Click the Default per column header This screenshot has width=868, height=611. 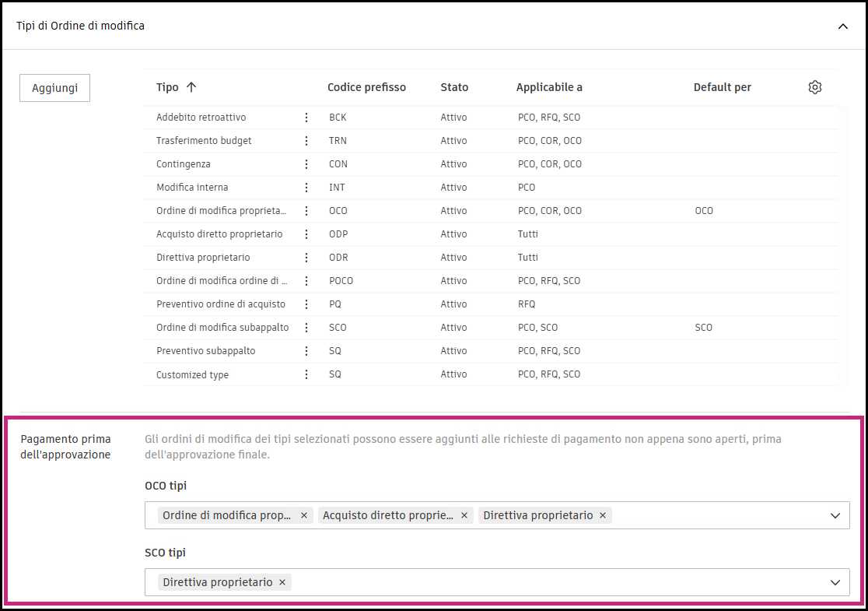(x=722, y=87)
